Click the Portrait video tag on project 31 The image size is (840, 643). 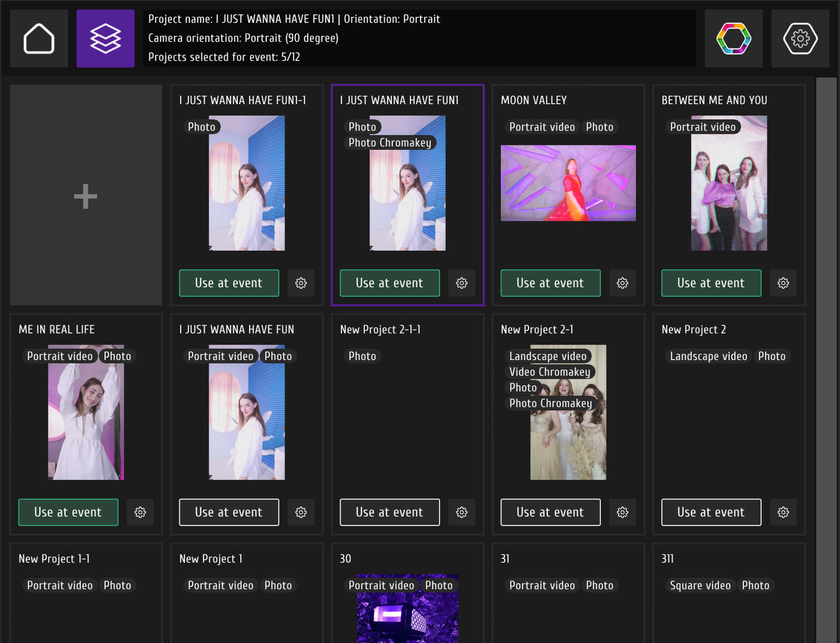point(542,585)
